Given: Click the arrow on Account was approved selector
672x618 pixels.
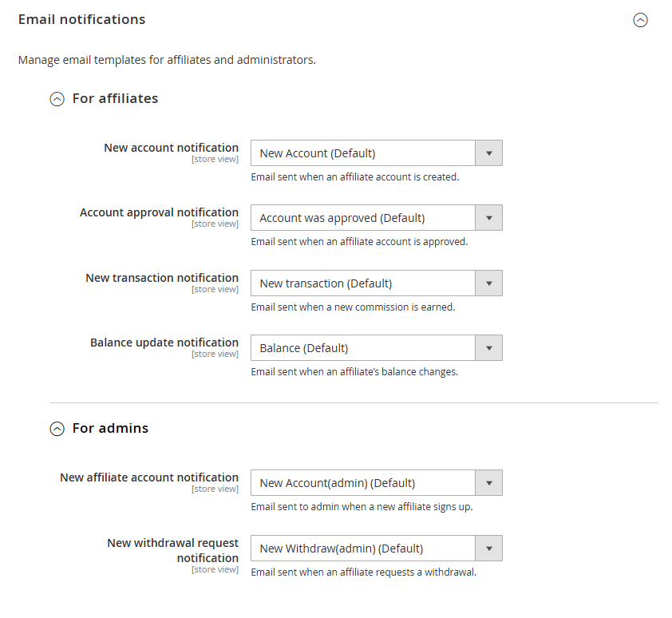Looking at the screenshot, I should 489,217.
